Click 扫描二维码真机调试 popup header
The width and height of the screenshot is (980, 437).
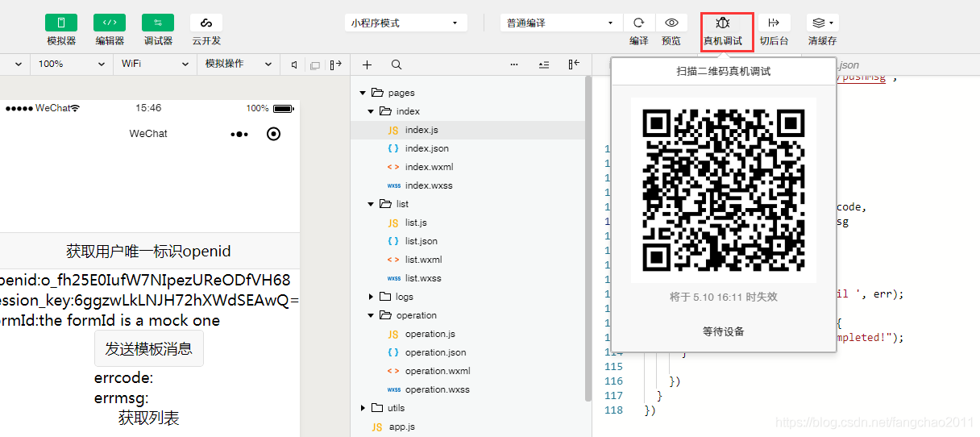coord(723,72)
